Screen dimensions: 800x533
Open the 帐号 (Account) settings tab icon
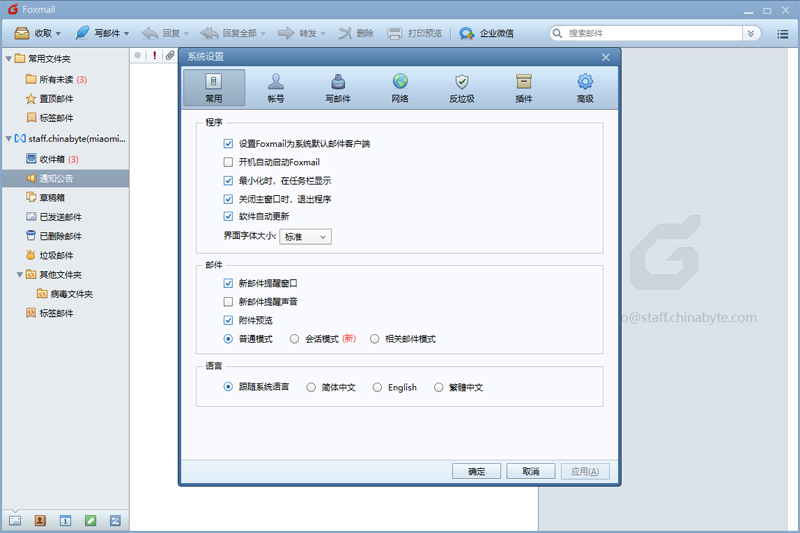[275, 83]
